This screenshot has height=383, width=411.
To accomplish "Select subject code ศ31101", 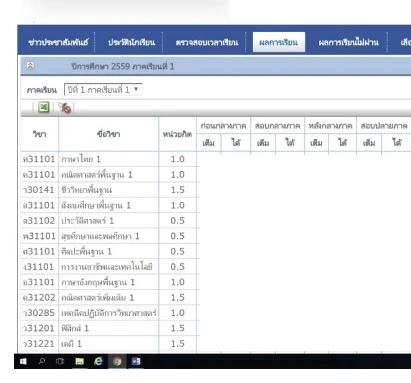I will (39, 251).
